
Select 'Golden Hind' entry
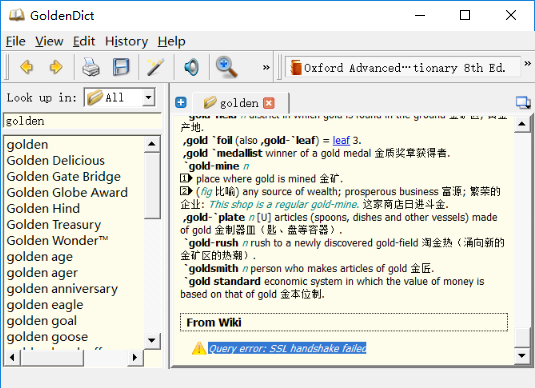pyautogui.click(x=74, y=209)
